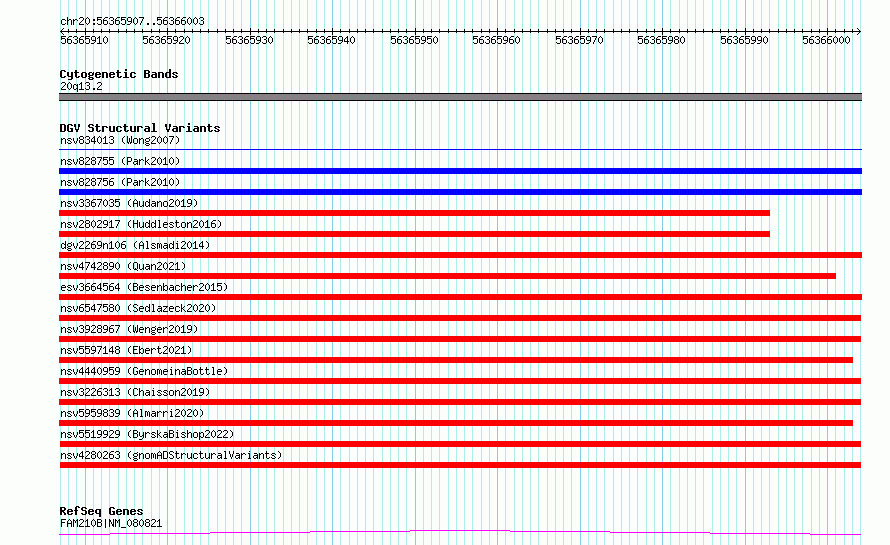Screen dimensions: 890x545
Task: Click ruler position 56365950
Action: (414, 40)
